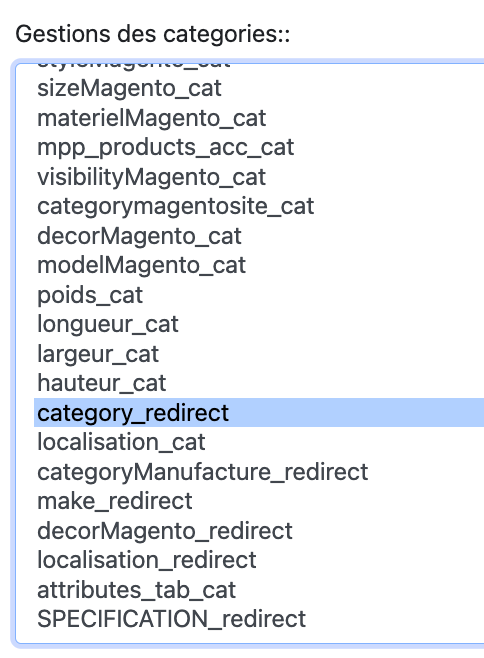
Task: Click the partially hidden top list item
Action: point(259,69)
